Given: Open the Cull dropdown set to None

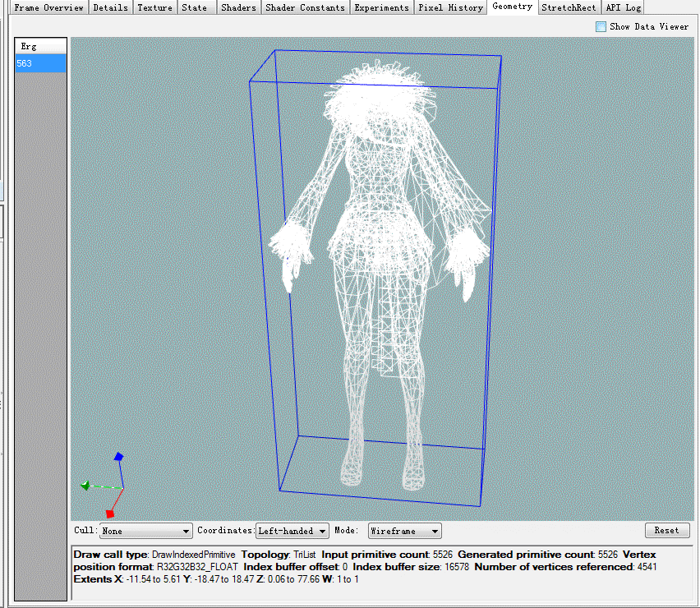Looking at the screenshot, I should coord(146,531).
